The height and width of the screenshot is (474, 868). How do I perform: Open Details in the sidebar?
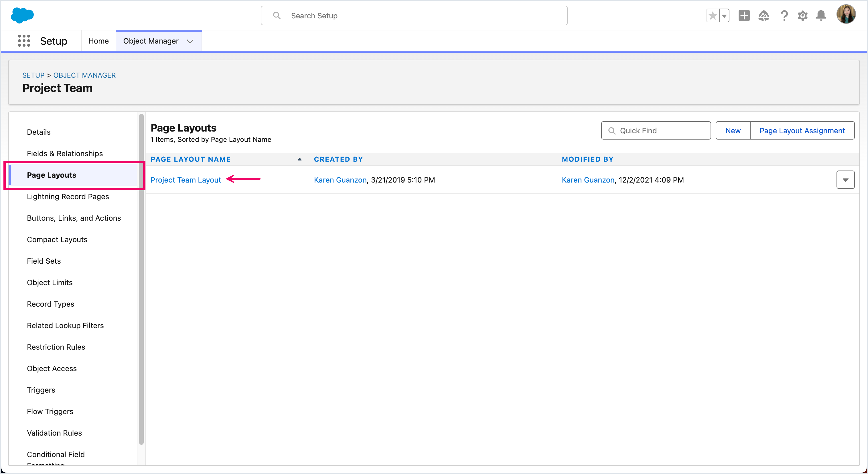click(x=39, y=132)
